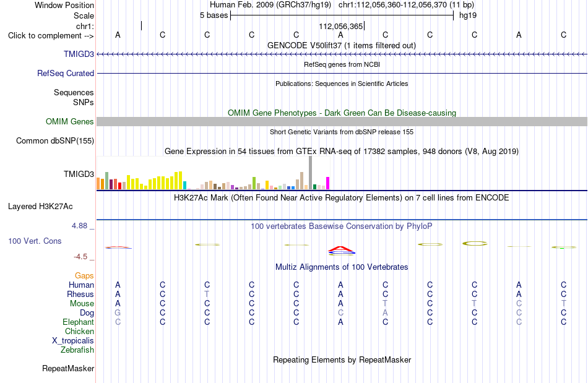Click the H3K27Ac Mark ENCODE track title
This screenshot has height=383, width=588.
point(342,197)
